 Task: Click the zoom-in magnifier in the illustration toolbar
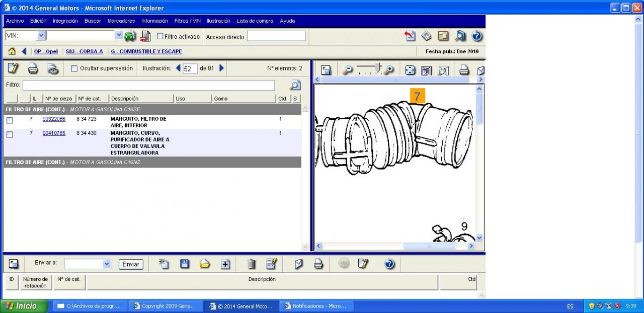pos(388,70)
